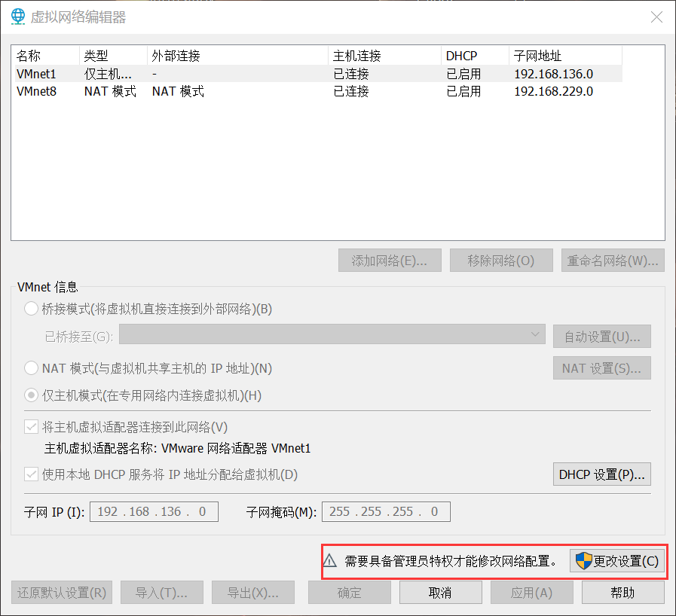Click 仅主机... type cell of VMnet1
The image size is (676, 616).
point(108,74)
